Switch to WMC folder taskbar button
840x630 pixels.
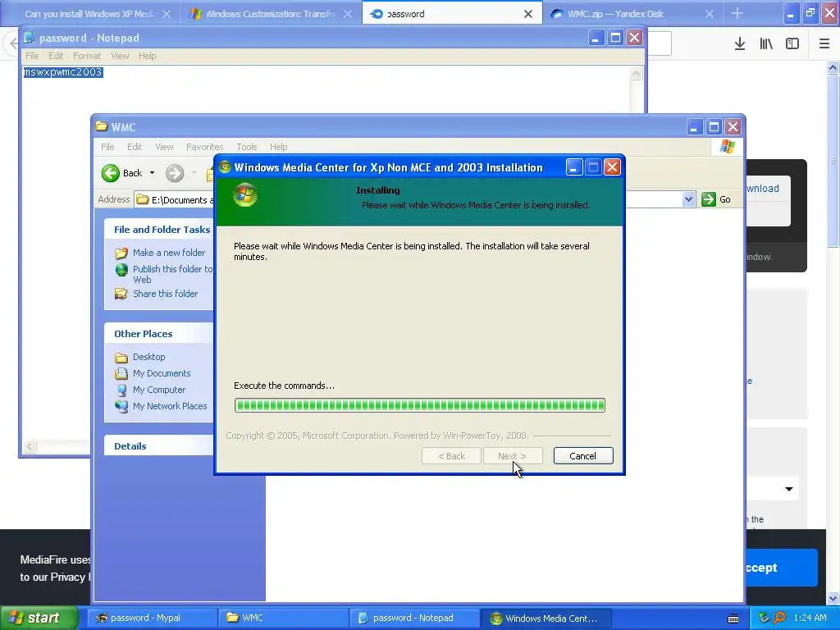tap(283, 618)
